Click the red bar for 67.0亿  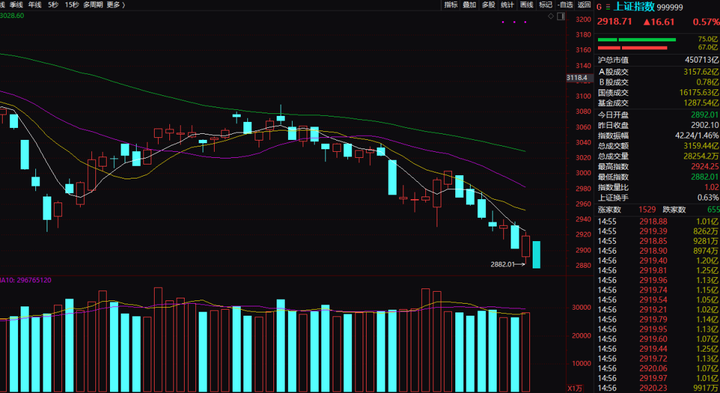632,48
